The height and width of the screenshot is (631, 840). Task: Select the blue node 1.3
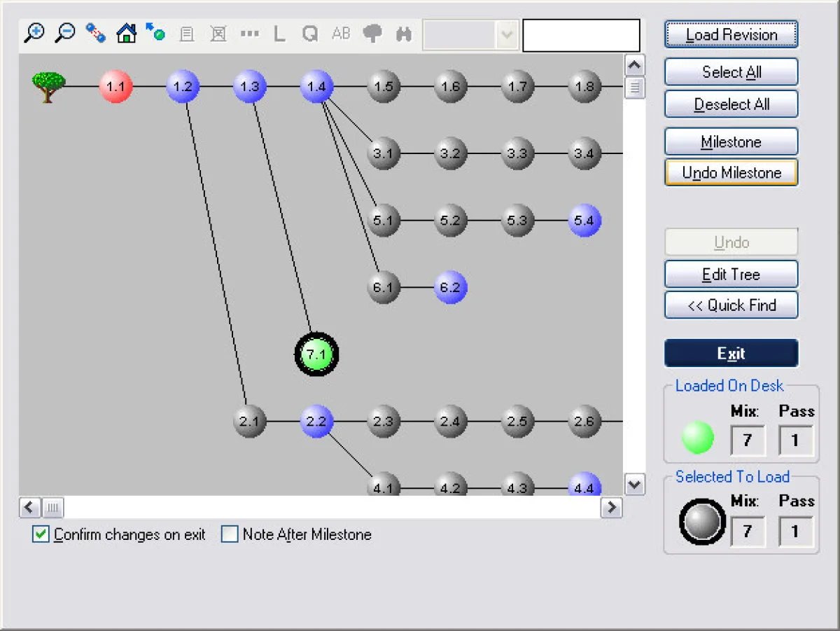point(250,87)
